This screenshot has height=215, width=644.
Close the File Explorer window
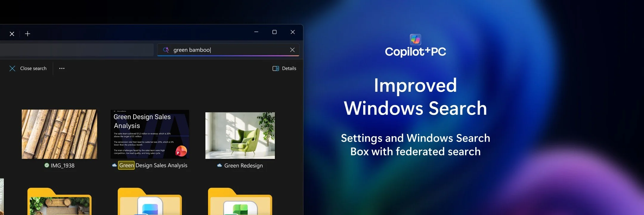293,32
